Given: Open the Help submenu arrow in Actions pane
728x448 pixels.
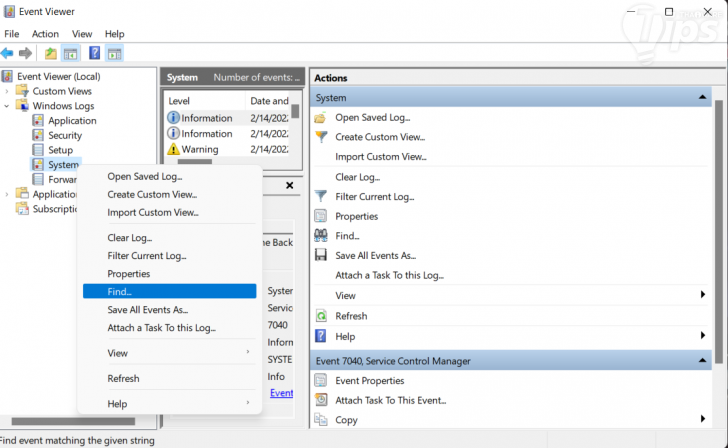Looking at the screenshot, I should point(702,335).
